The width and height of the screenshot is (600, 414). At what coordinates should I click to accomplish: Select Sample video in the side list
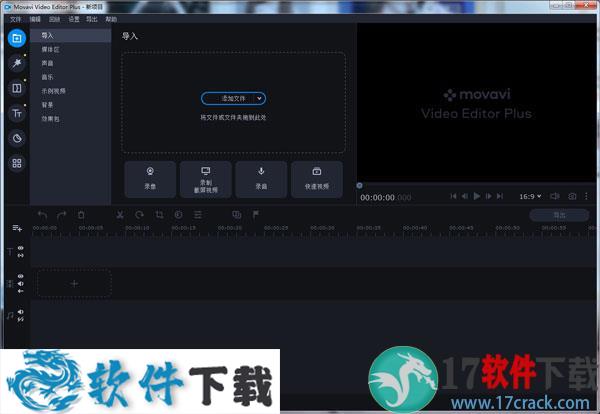(x=71, y=91)
